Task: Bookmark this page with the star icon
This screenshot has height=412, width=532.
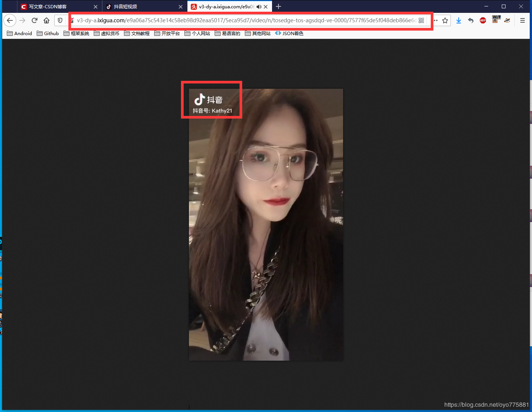Action: (445, 20)
